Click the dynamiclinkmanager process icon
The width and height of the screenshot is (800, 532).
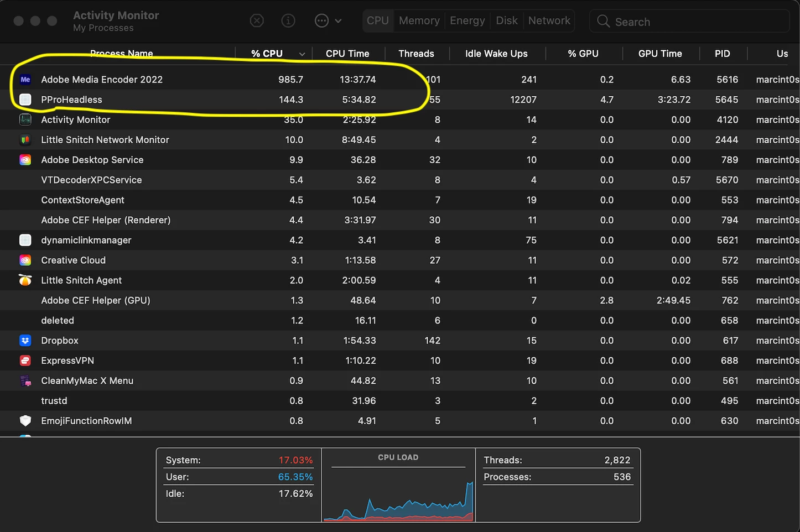coord(25,240)
